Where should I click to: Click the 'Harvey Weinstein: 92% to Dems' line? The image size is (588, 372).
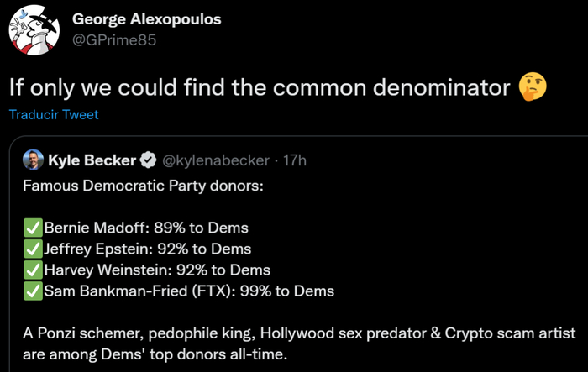click(156, 270)
